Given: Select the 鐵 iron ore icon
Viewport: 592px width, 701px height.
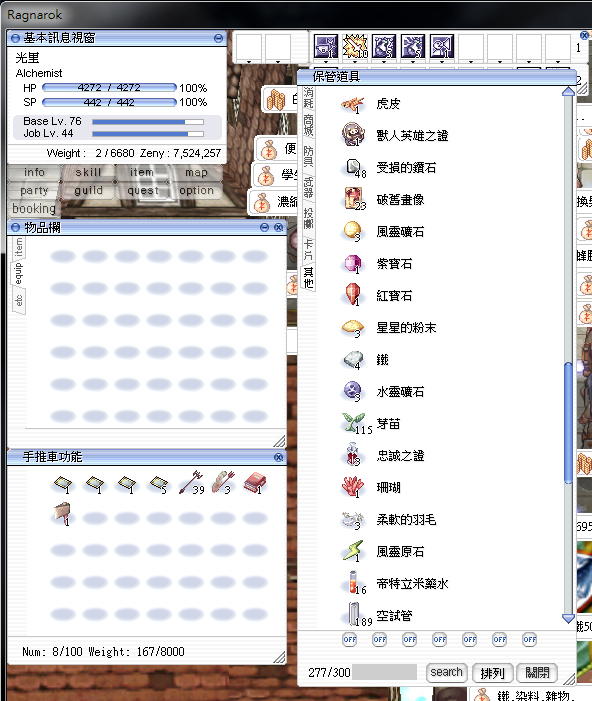Looking at the screenshot, I should [353, 359].
